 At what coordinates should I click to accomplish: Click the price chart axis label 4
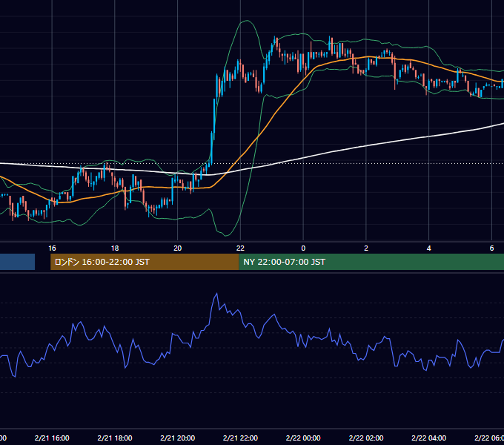(429, 248)
